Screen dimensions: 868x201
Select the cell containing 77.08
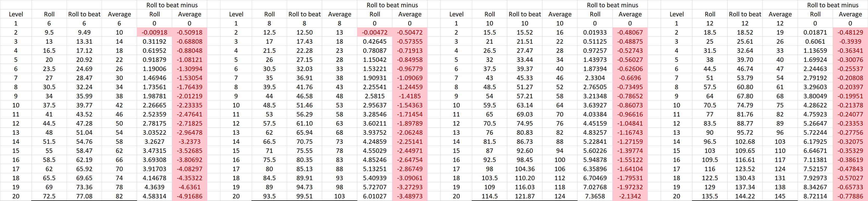click(x=84, y=196)
